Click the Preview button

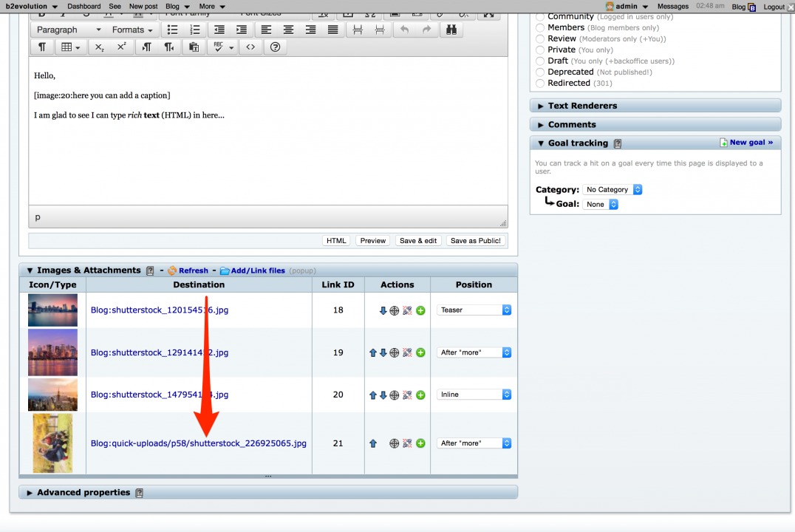click(x=373, y=241)
